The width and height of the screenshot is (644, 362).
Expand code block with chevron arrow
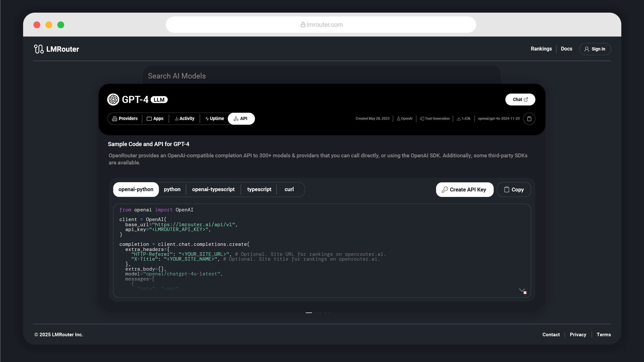pyautogui.click(x=522, y=290)
